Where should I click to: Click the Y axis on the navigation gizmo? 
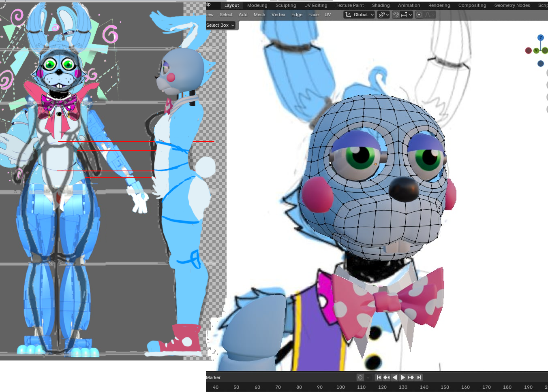point(536,51)
